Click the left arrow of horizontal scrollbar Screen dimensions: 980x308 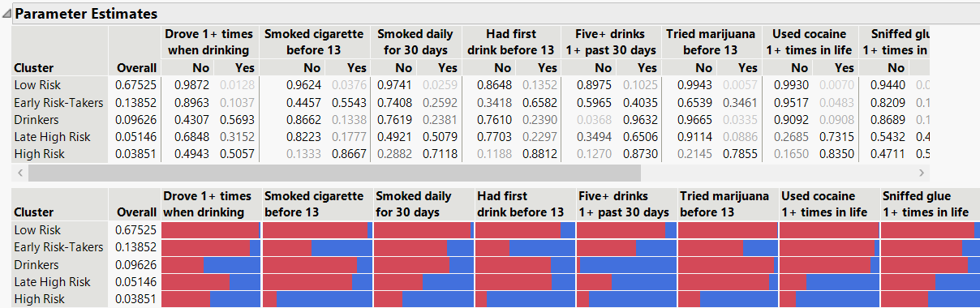tap(19, 173)
